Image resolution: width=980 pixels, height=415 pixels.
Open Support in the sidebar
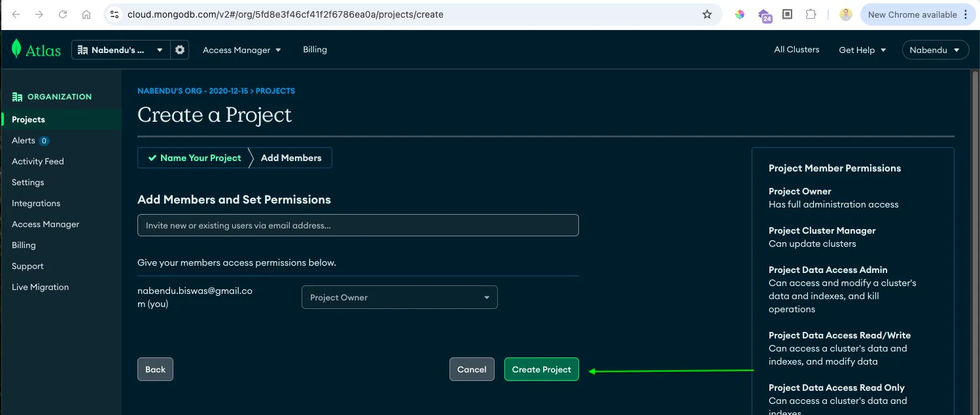pyautogui.click(x=27, y=266)
